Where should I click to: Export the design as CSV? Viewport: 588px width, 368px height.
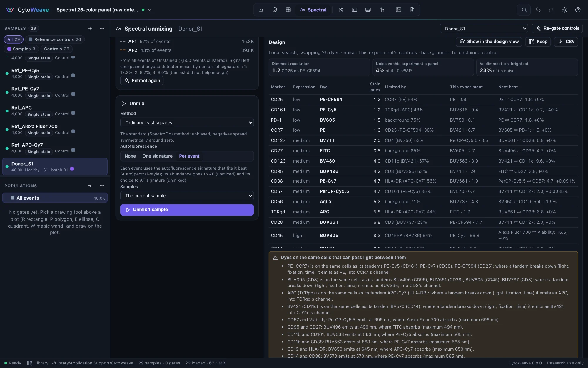[566, 42]
